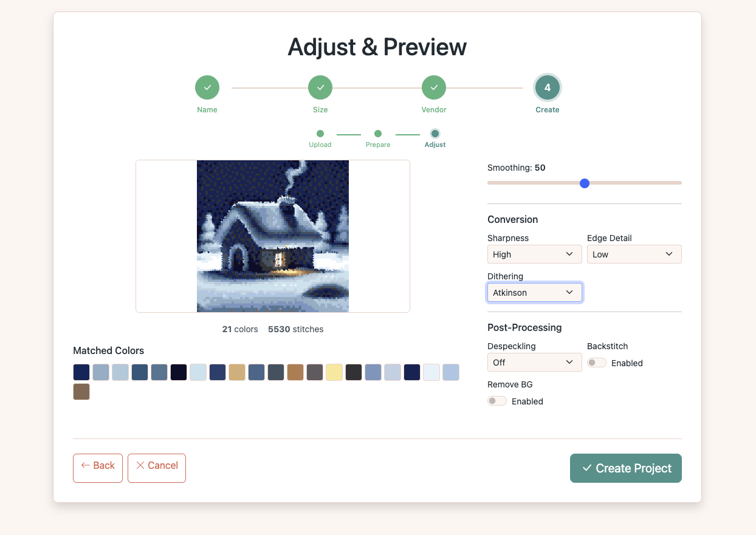The image size is (756, 535).
Task: Click the Prepare stepper dot
Action: tap(377, 132)
